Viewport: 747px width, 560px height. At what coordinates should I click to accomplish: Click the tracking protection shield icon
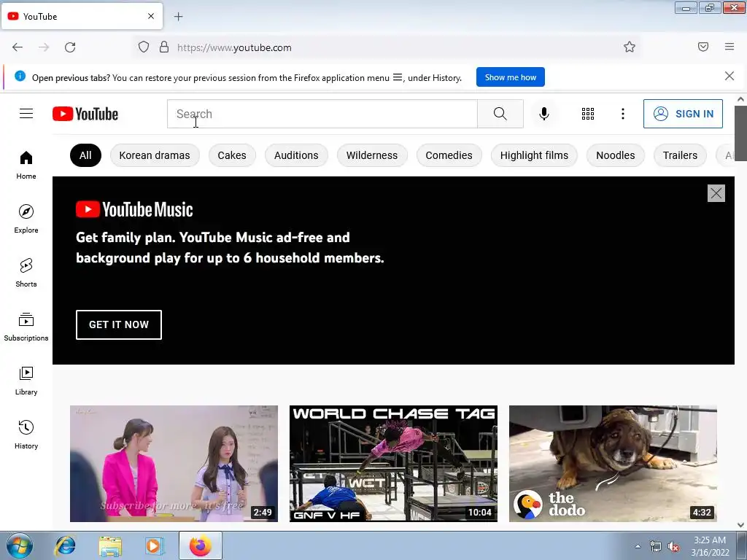(x=144, y=47)
